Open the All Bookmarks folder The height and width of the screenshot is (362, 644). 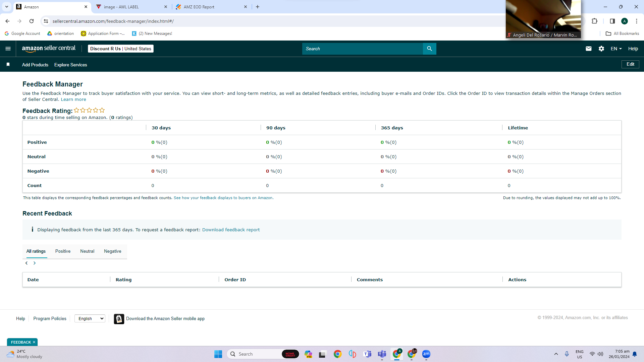[622, 34]
